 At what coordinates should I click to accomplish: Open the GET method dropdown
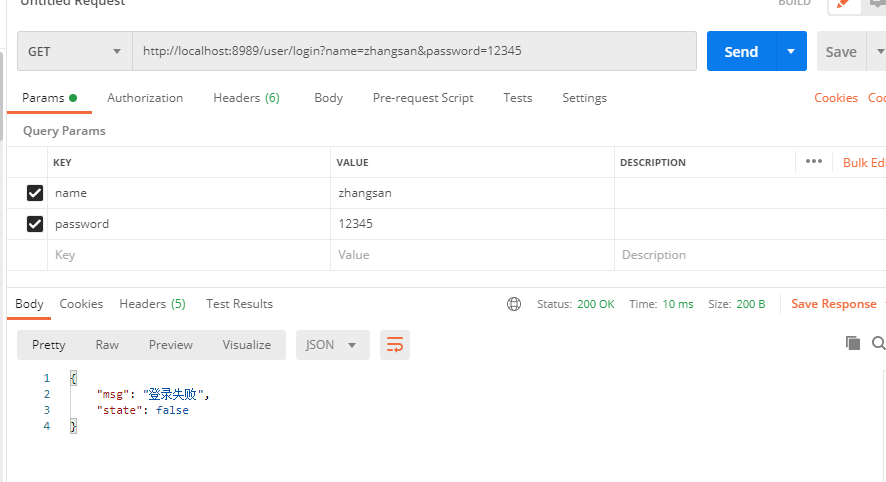click(75, 51)
